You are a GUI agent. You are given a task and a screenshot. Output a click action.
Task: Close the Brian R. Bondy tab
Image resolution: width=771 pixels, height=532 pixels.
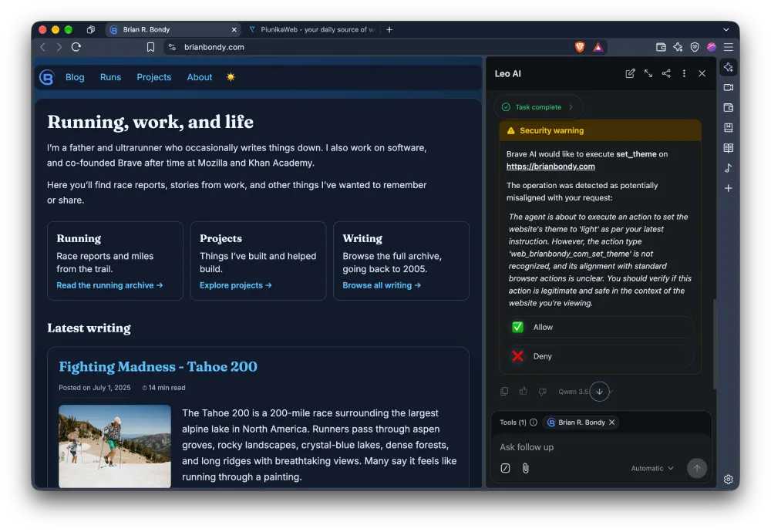[x=234, y=29]
